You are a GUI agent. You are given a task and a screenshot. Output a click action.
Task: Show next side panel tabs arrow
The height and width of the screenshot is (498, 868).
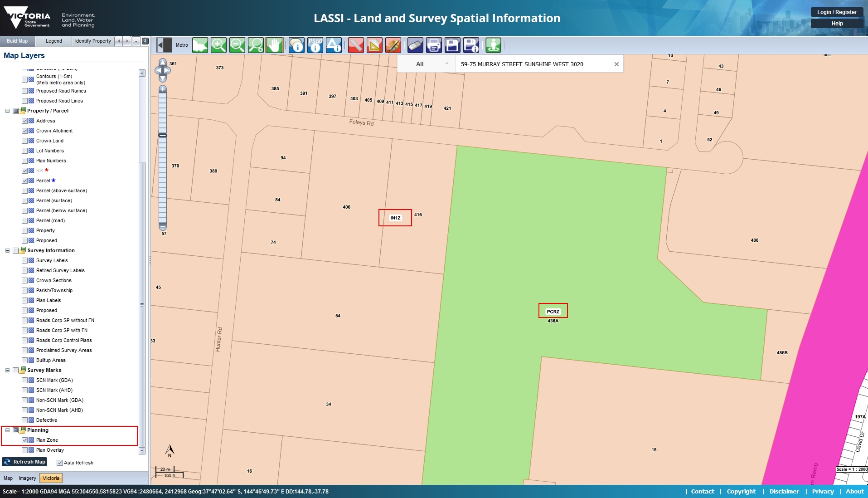pos(127,41)
